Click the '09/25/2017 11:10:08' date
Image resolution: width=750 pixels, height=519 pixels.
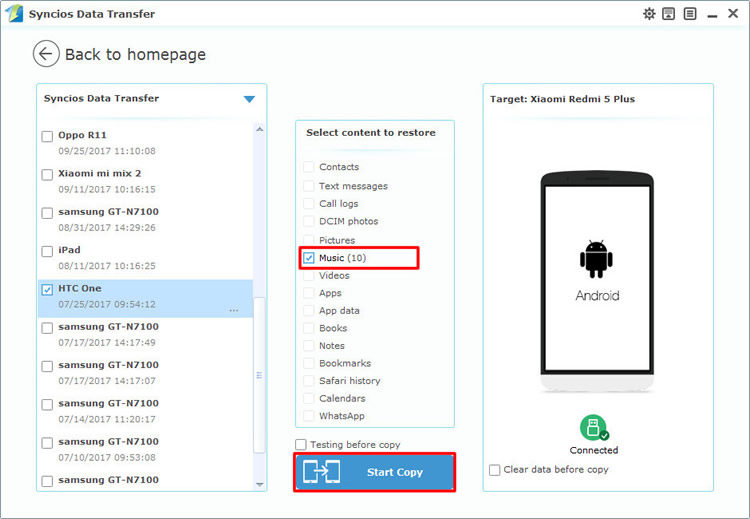click(x=107, y=151)
